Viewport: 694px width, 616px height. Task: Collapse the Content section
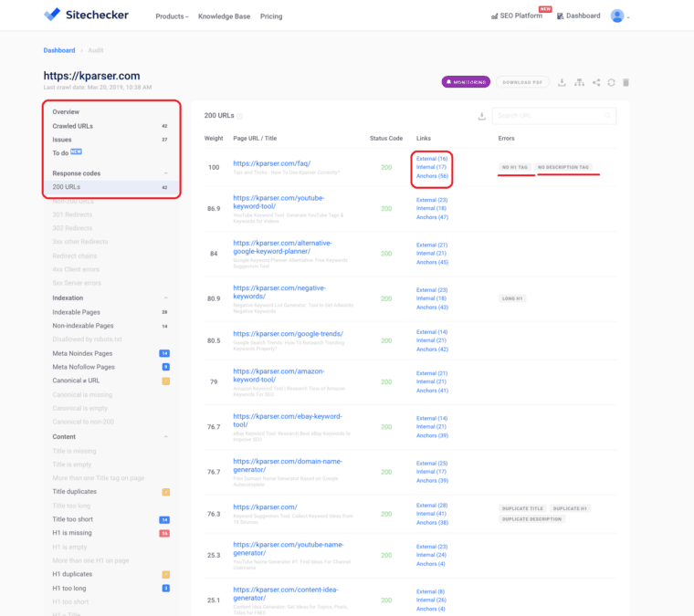165,436
